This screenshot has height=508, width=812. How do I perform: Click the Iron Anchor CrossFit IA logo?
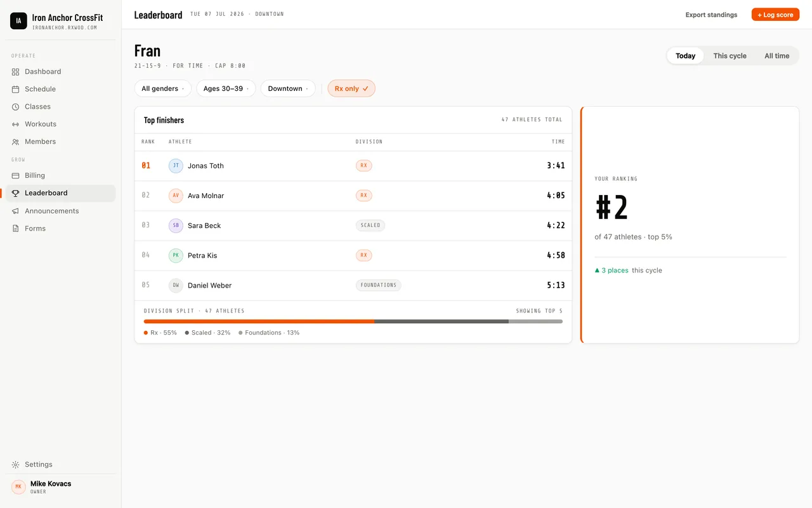pyautogui.click(x=18, y=21)
